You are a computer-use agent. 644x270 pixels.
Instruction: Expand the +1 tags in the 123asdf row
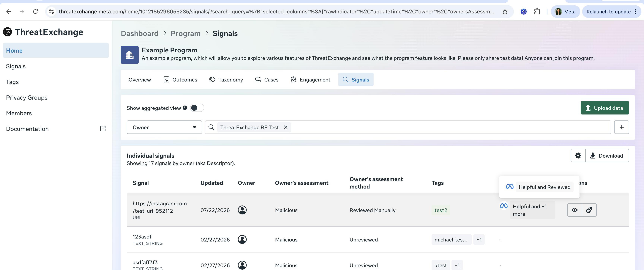coord(479,239)
